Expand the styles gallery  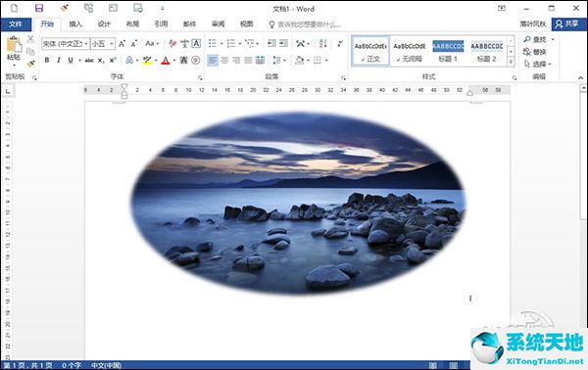pyautogui.click(x=511, y=63)
